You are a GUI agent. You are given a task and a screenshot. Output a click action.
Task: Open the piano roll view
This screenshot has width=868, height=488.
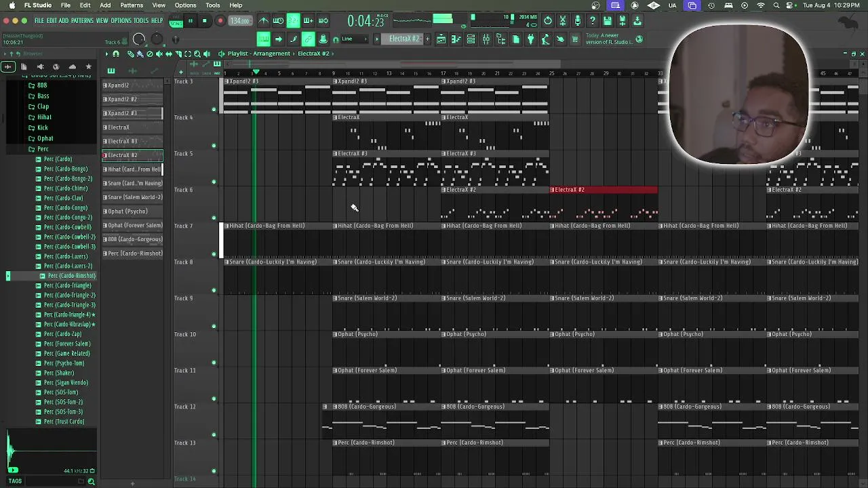click(x=456, y=39)
